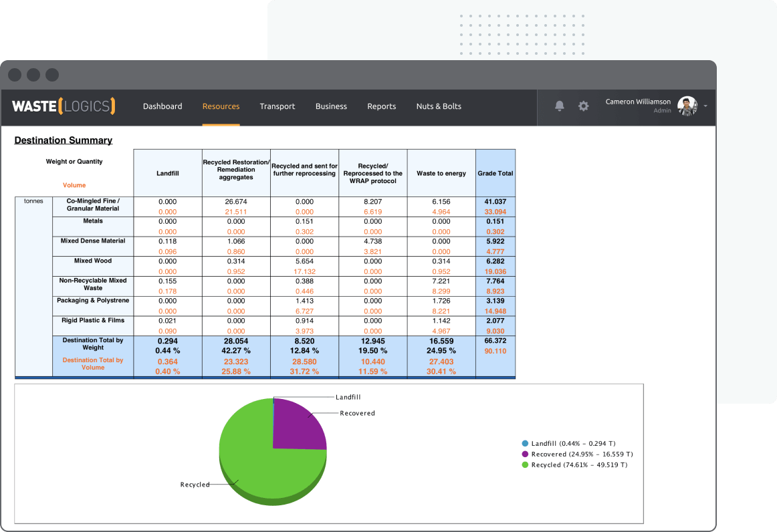Expand the user account dropdown arrow
This screenshot has height=532, width=777.
coord(705,106)
